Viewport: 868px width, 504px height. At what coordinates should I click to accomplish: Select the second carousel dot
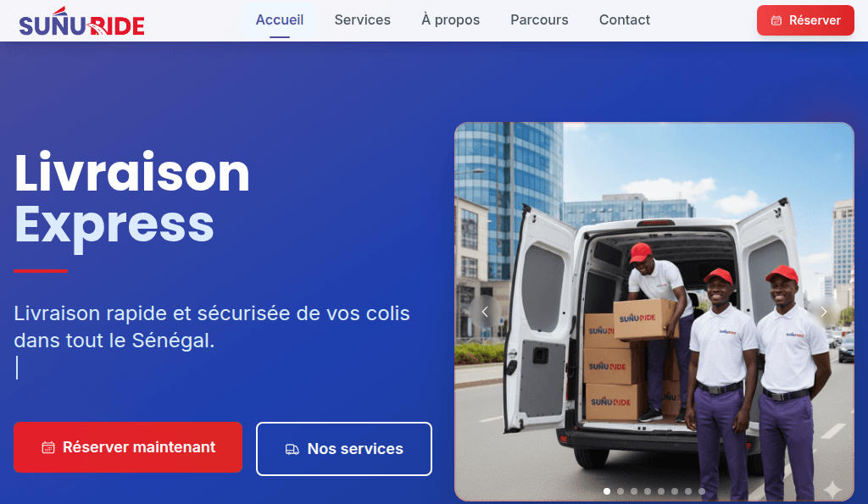tap(620, 491)
